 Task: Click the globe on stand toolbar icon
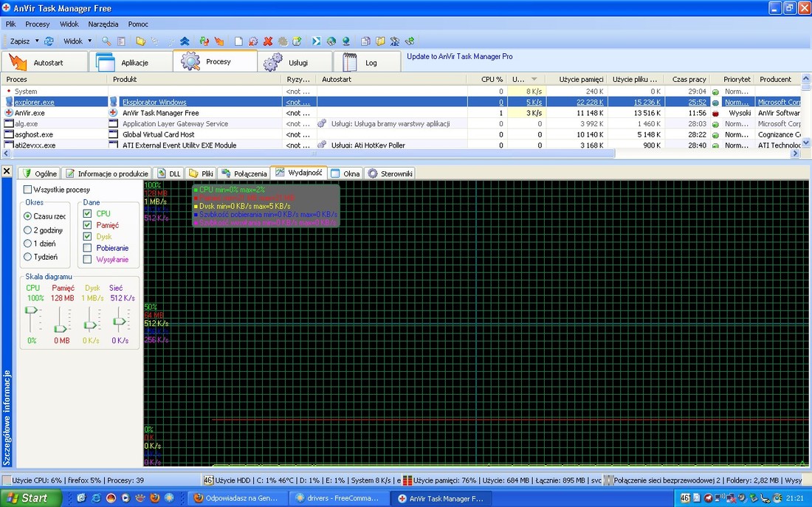click(346, 41)
